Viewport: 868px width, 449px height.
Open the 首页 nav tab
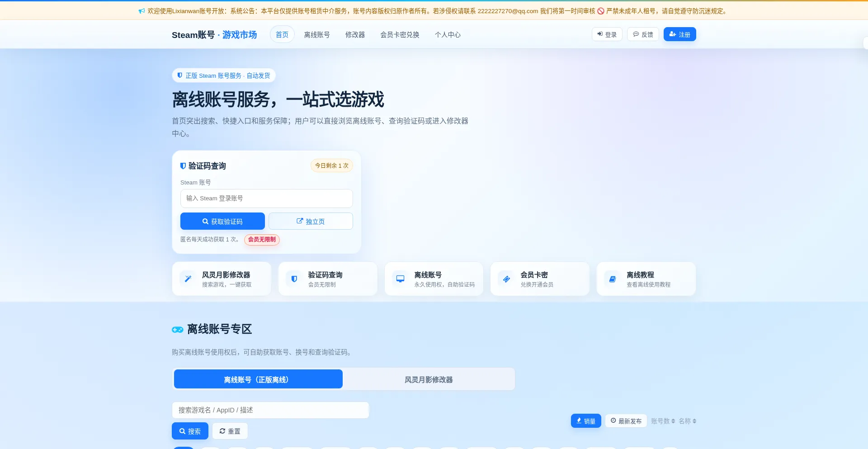click(282, 34)
